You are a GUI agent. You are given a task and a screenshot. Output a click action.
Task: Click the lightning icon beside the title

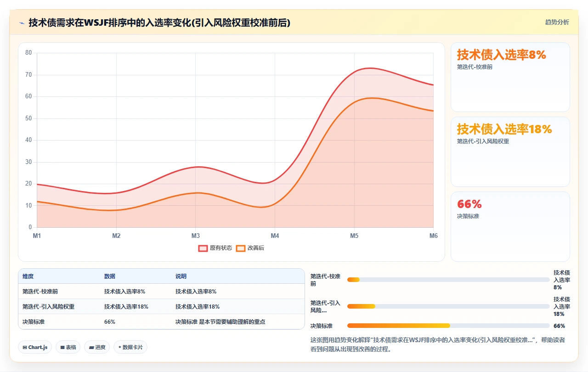(22, 23)
